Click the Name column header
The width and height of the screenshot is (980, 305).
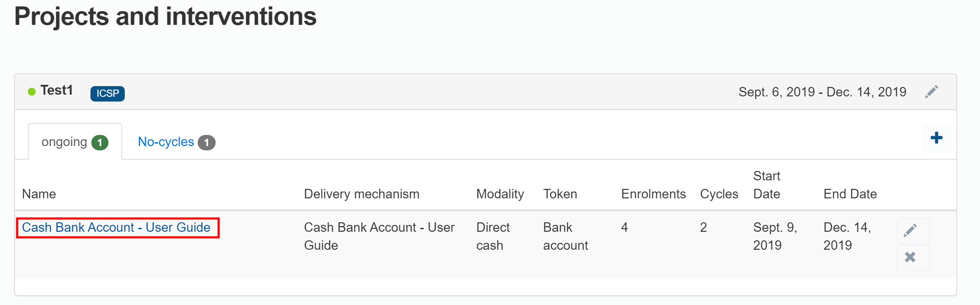(x=39, y=194)
